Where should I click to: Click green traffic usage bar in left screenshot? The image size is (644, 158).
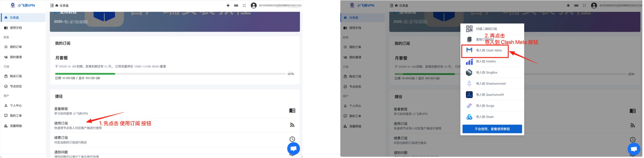click(x=85, y=74)
